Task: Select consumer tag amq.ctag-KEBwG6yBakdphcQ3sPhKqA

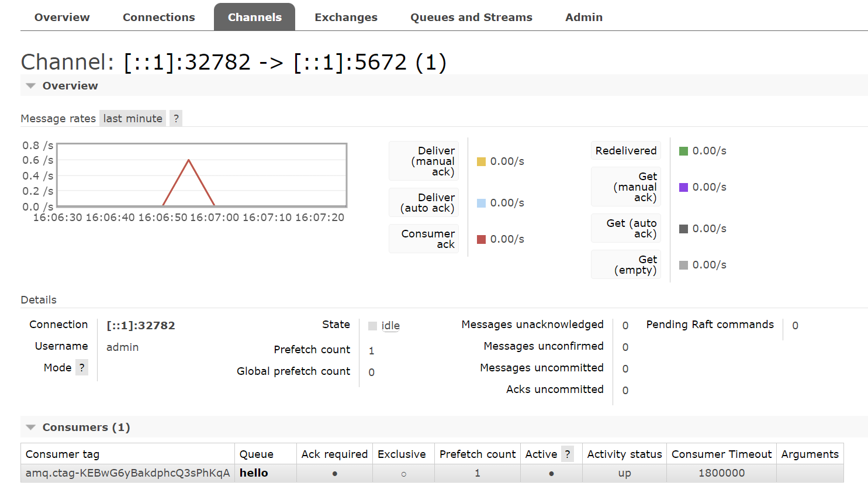Action: [128, 473]
